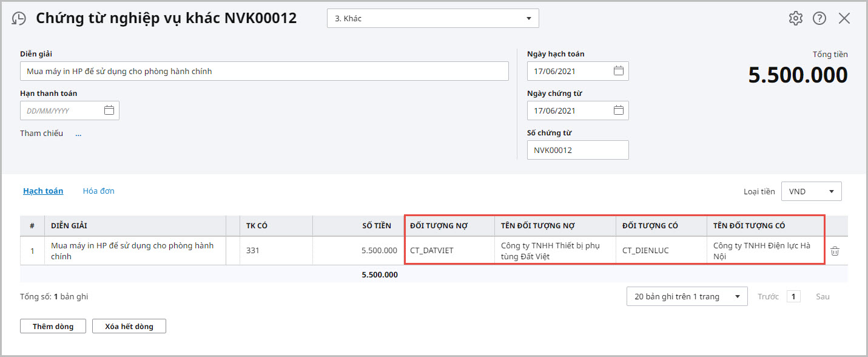Image resolution: width=868 pixels, height=357 pixels.
Task: Click the help question mark icon
Action: [819, 18]
